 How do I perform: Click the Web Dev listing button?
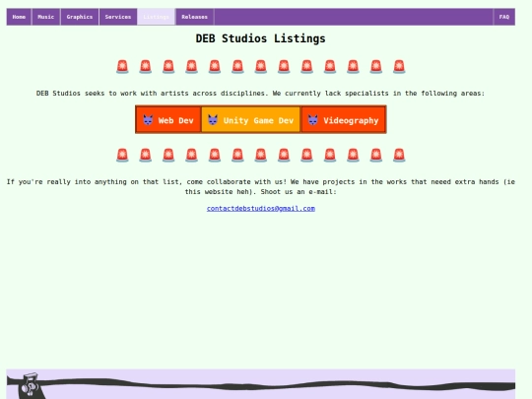(168, 120)
